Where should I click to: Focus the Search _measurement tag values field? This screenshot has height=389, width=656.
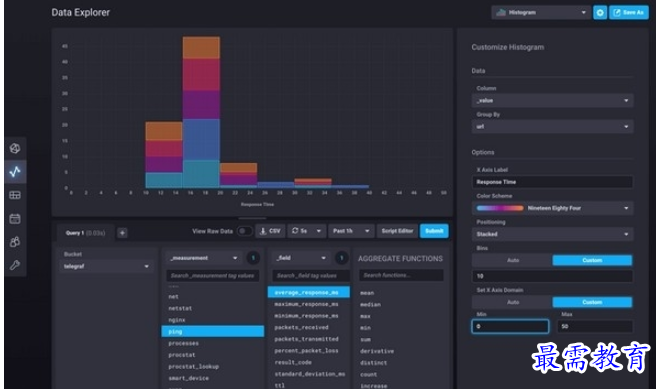click(x=213, y=276)
